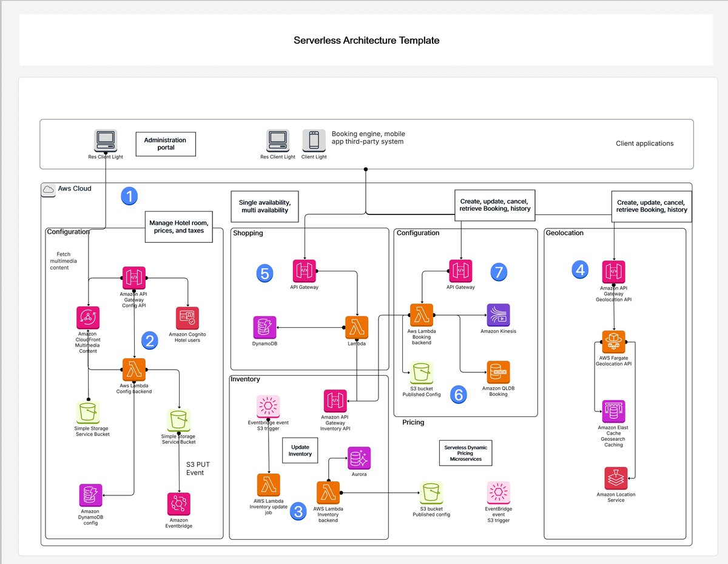Select the Amazon Kinesis icon
Screen dimensions: 728x564
497,316
